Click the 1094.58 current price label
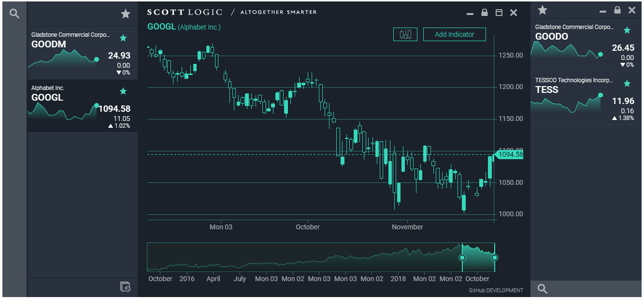Image resolution: width=644 pixels, height=299 pixels. point(510,155)
